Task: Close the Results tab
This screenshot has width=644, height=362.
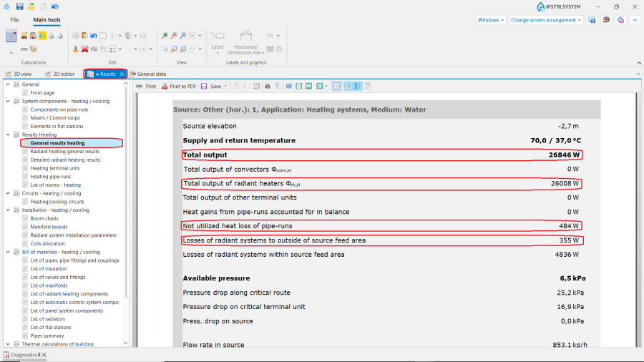Action: pos(122,74)
